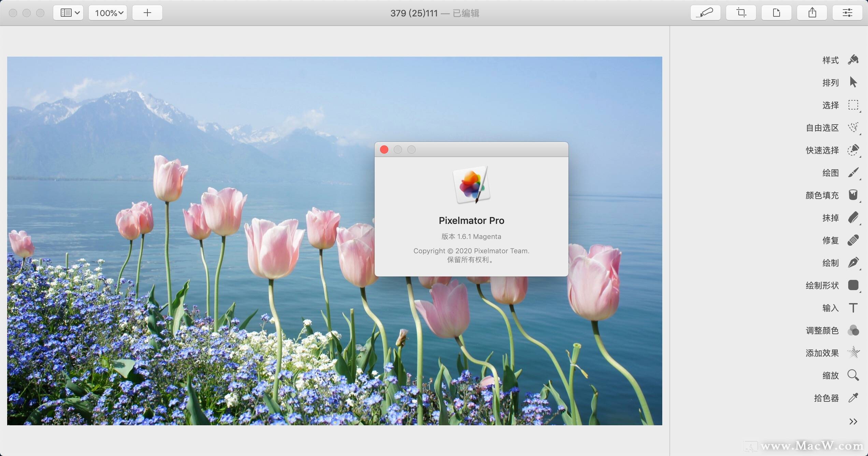Close the Pixelmator Pro about window
Image resolution: width=868 pixels, height=456 pixels.
[x=384, y=149]
